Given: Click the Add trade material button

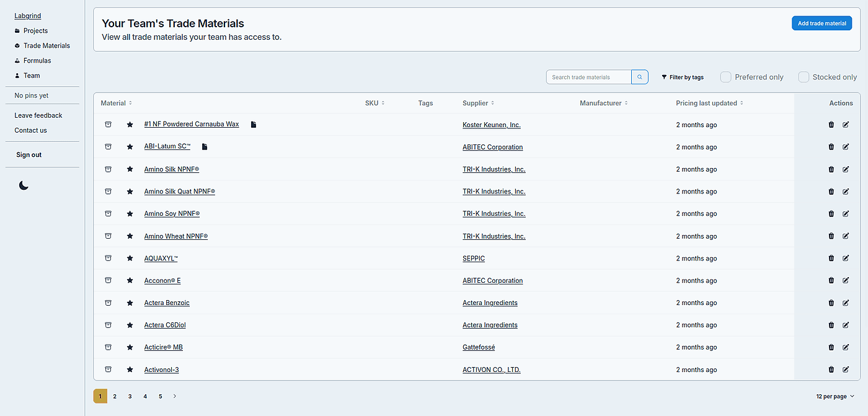Looking at the screenshot, I should pos(821,24).
